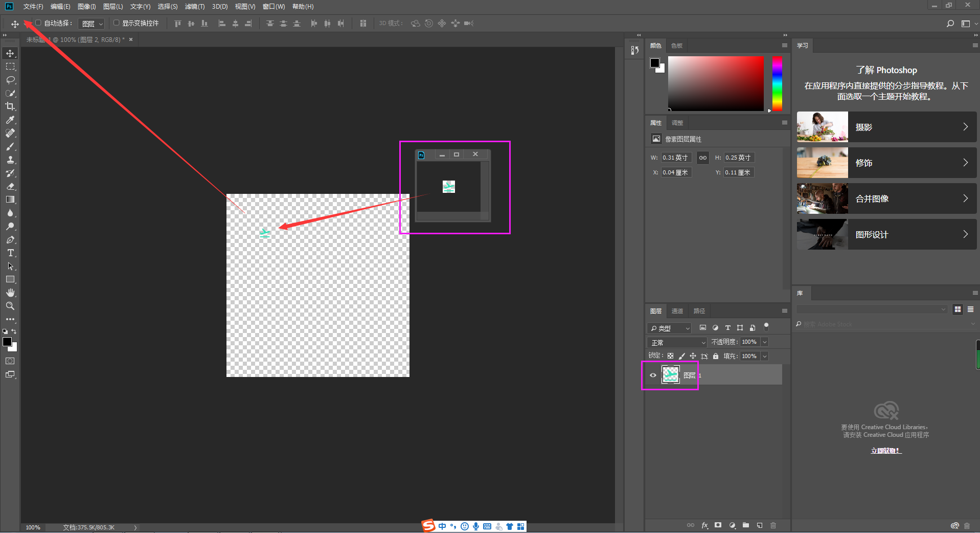Image resolution: width=980 pixels, height=533 pixels.
Task: Switch library to list view
Action: [x=970, y=309]
